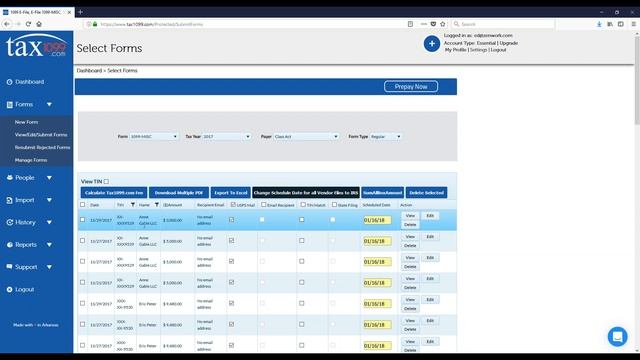Viewport: 640px width, 360px height.
Task: Click the browser home icon
Action: click(x=39, y=24)
